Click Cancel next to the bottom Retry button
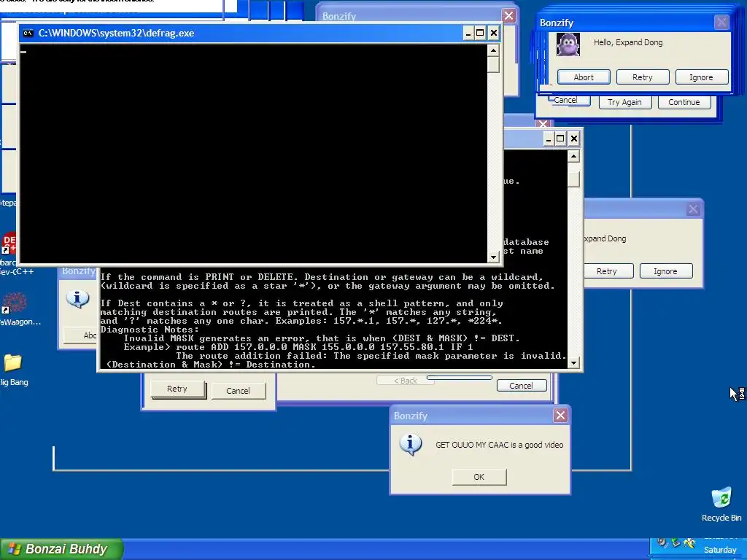The height and width of the screenshot is (560, 747). [238, 391]
